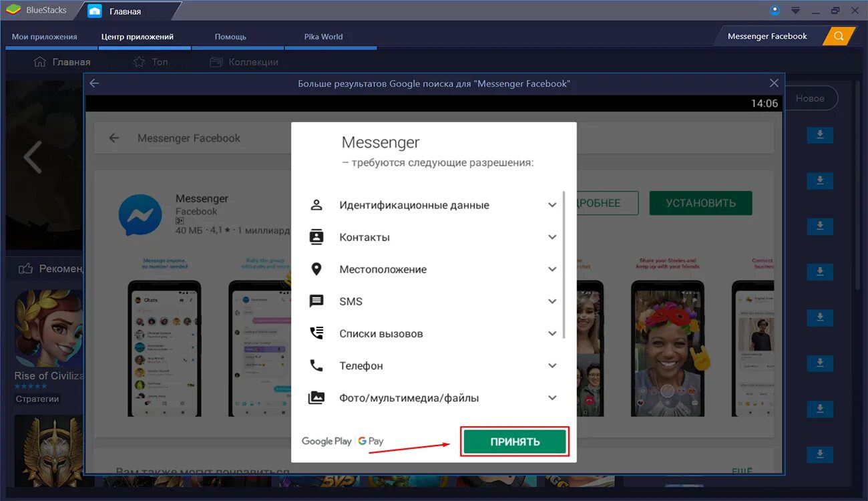The height and width of the screenshot is (501, 868).
Task: Click the phone handset icon
Action: [316, 365]
